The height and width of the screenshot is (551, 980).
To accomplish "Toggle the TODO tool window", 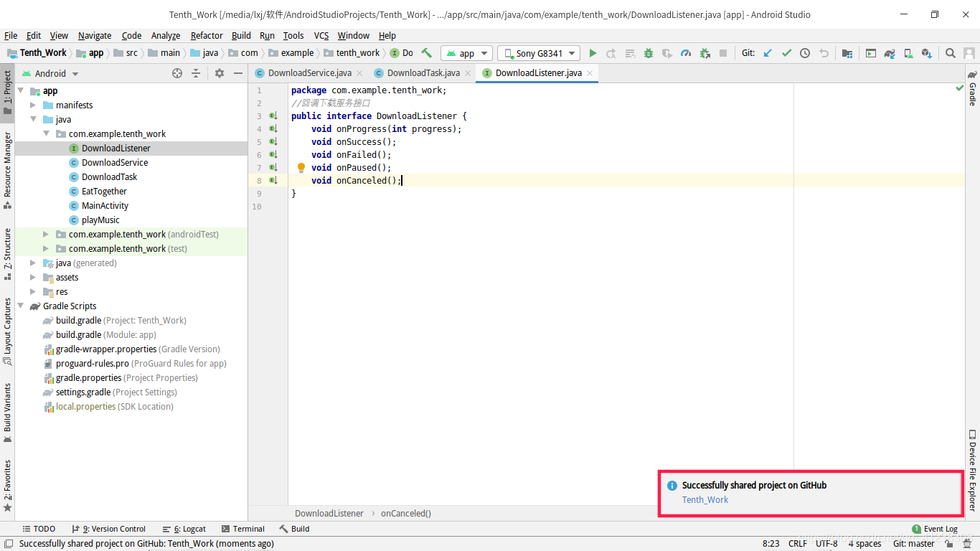I will pos(39,529).
